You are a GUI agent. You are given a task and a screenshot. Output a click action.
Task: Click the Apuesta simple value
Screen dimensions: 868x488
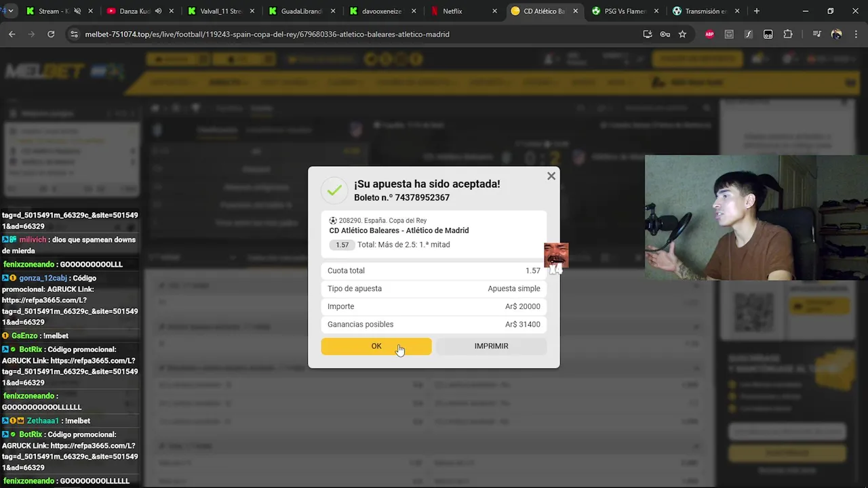click(514, 289)
